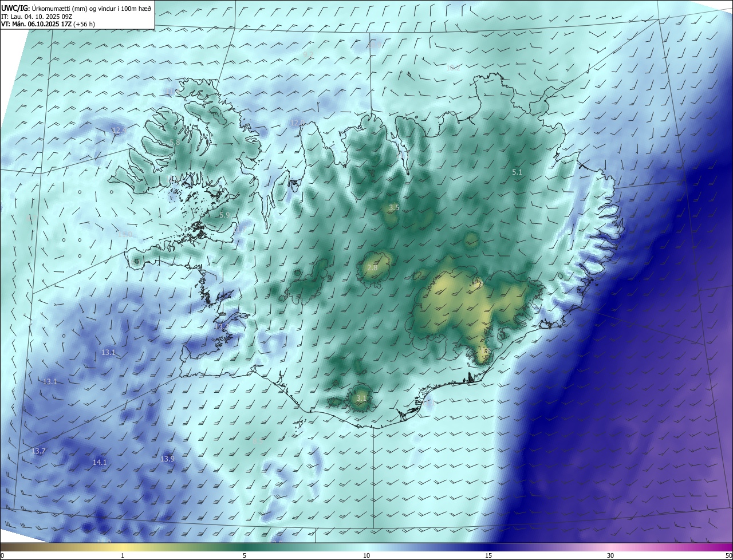The height and width of the screenshot is (560, 733).
Task: Click the 50 tick on the color scale
Action: point(728,555)
